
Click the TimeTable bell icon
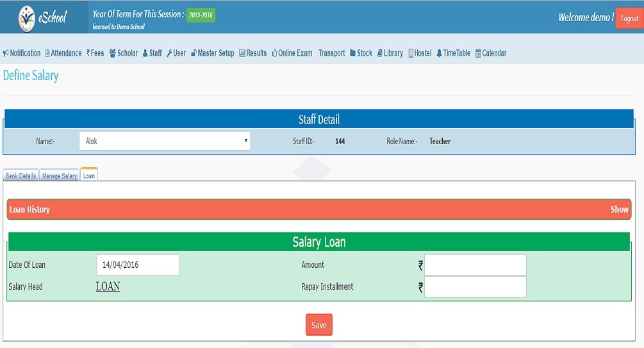tap(439, 53)
